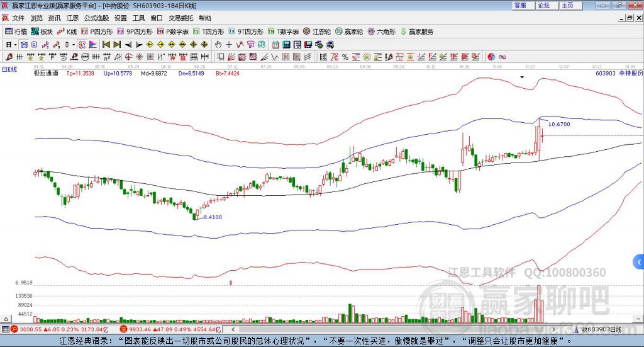644x347 pixels.
Task: Open the 工具 menu
Action: coord(139,18)
